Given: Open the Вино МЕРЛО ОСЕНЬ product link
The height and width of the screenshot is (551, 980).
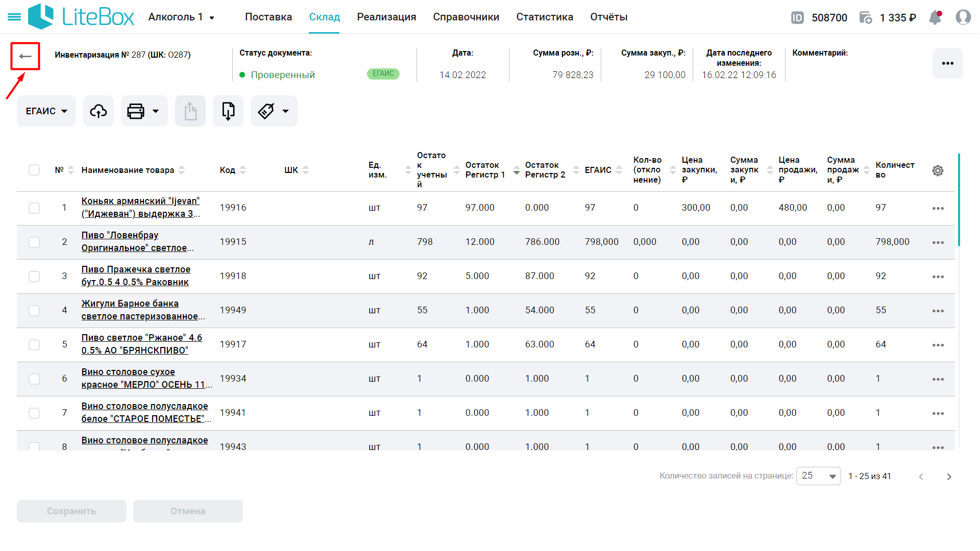Looking at the screenshot, I should point(147,379).
